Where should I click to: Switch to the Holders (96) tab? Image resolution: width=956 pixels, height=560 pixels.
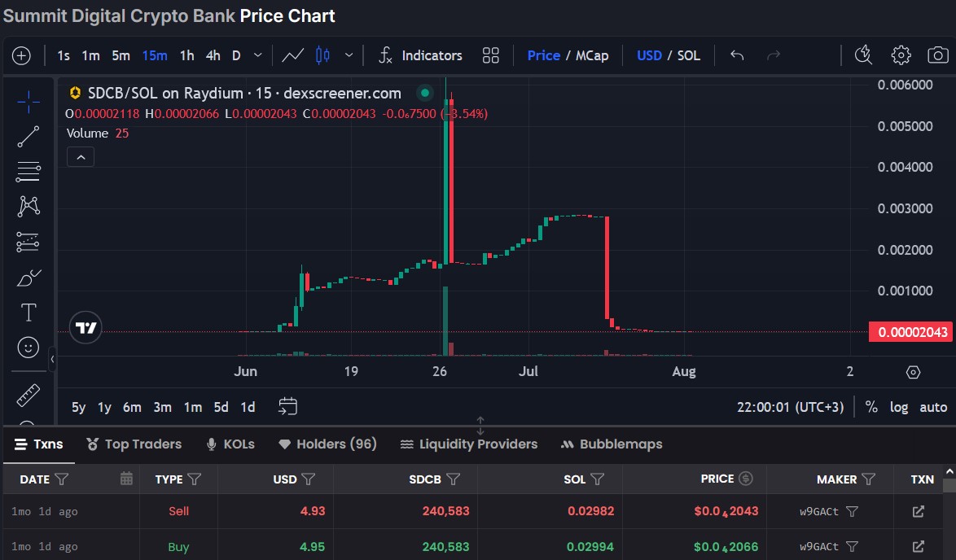pyautogui.click(x=327, y=444)
